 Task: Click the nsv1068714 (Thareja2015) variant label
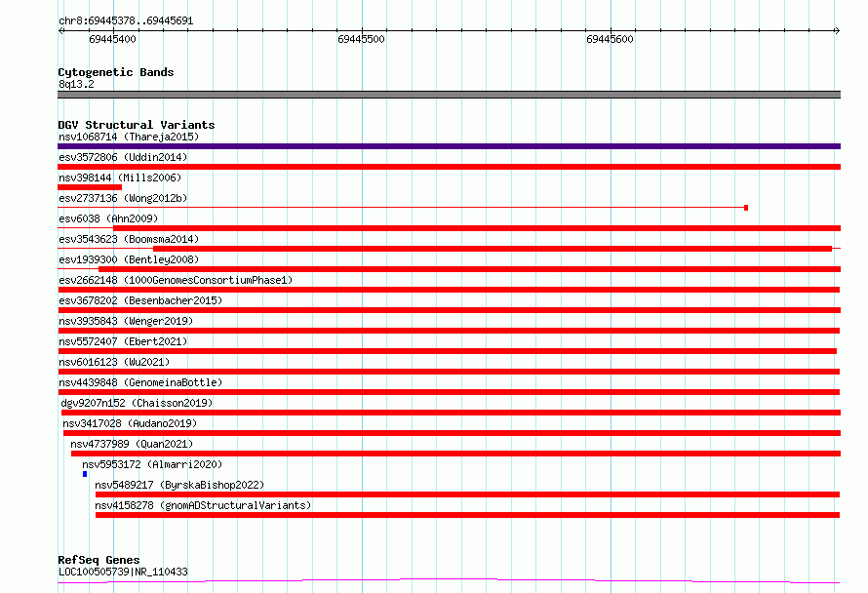pyautogui.click(x=129, y=137)
